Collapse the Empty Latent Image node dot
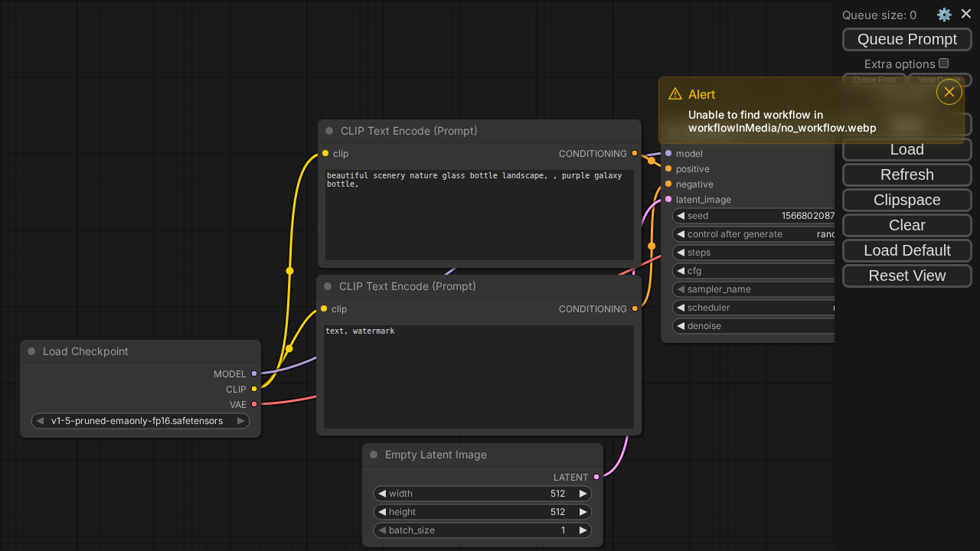 pos(374,455)
